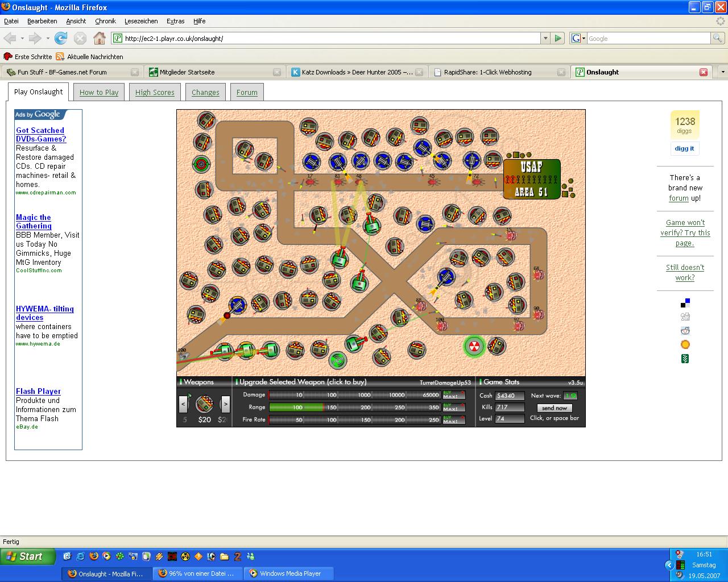Open the forward history dropdown arrow
This screenshot has height=582, width=728.
(48, 38)
